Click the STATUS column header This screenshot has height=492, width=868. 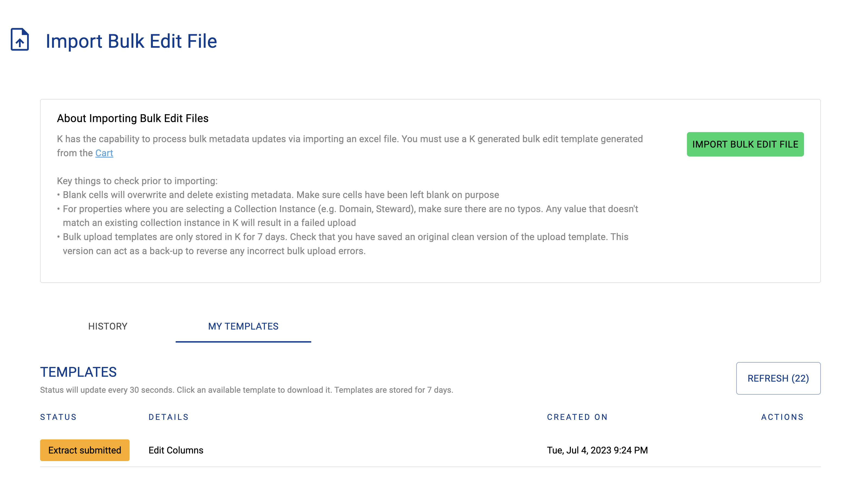click(x=59, y=417)
